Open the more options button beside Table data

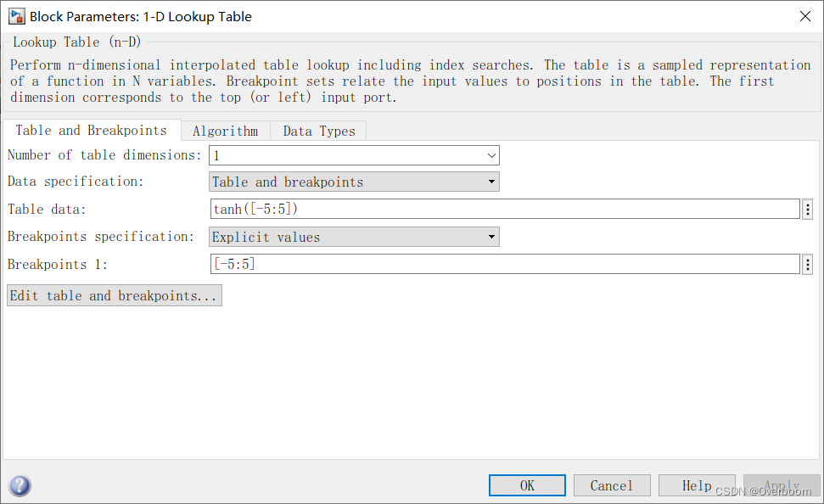(x=807, y=210)
